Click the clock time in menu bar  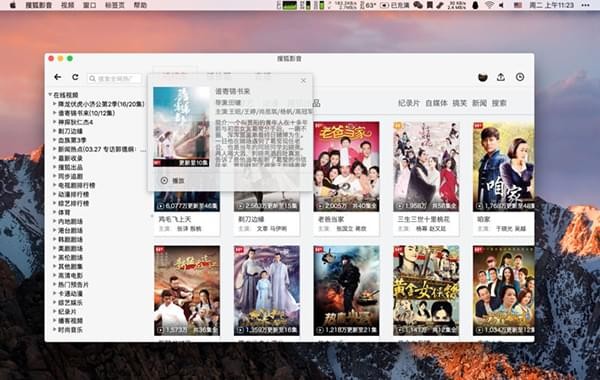(551, 5)
